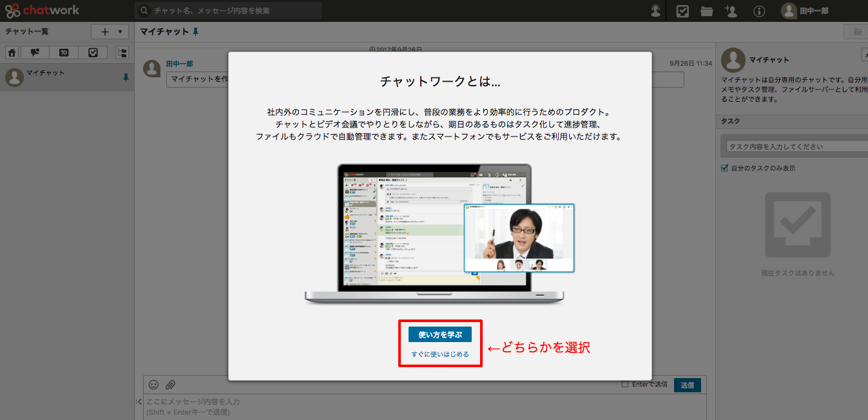This screenshot has height=420, width=868.
Task: Enable the Enterで送信 checkbox
Action: (624, 384)
